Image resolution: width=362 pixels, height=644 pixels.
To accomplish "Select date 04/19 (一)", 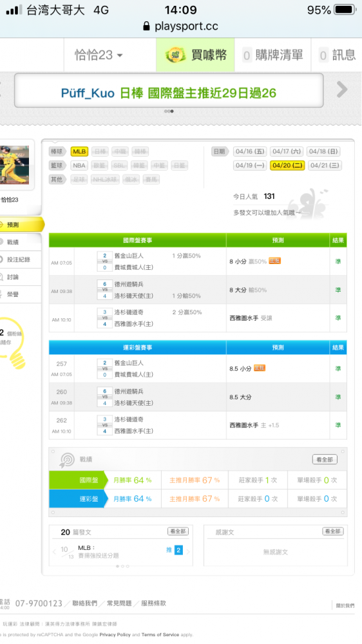I will pyautogui.click(x=250, y=166).
